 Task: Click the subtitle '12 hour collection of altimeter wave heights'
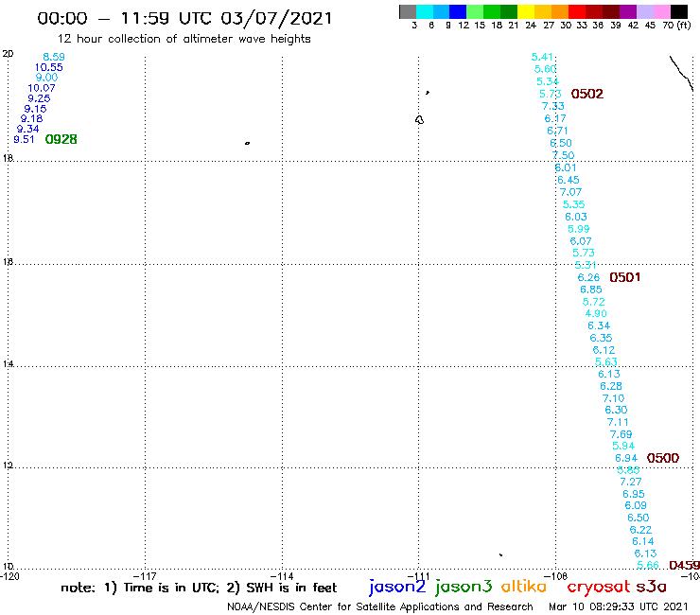tap(184, 39)
